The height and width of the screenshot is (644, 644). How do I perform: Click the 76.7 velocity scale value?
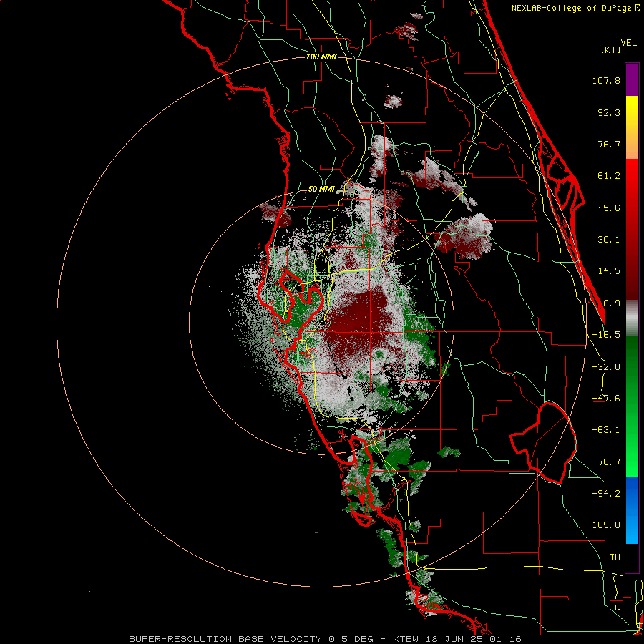tap(609, 144)
